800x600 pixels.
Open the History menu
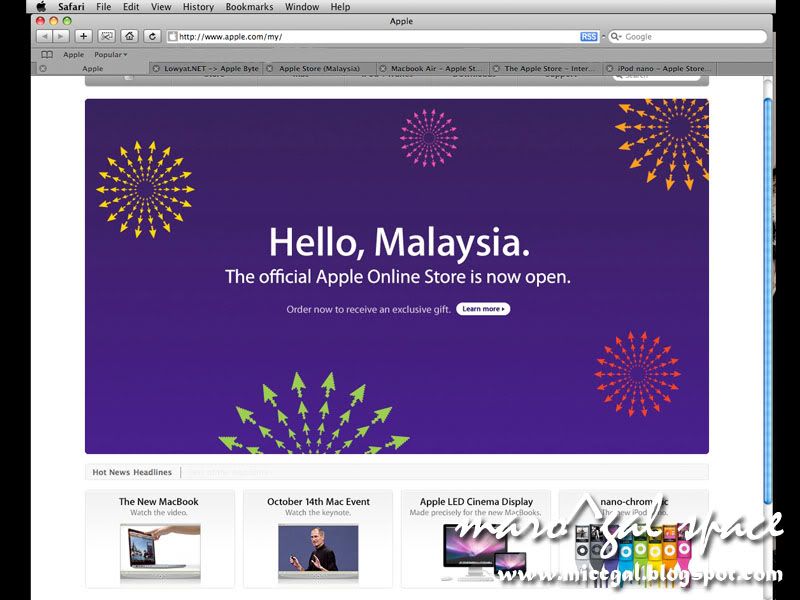tap(198, 7)
